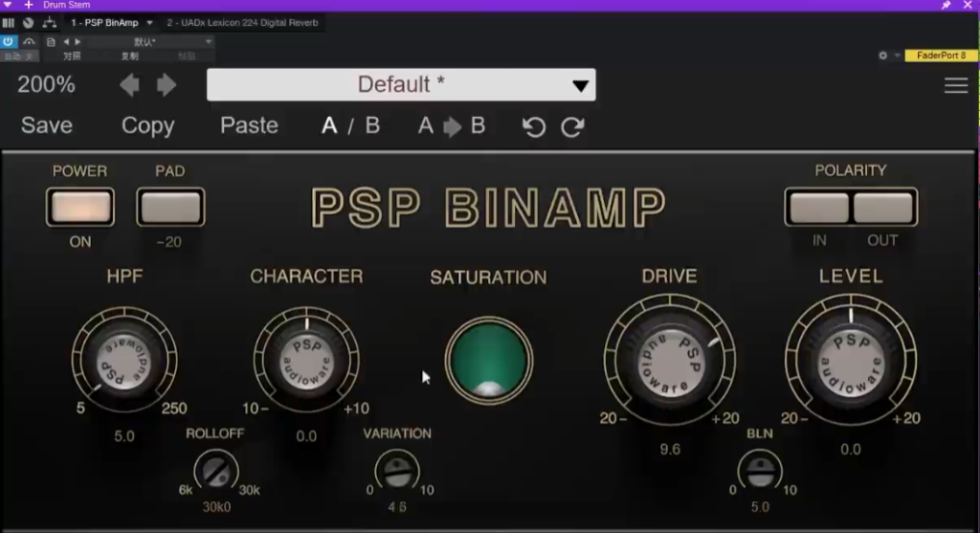Screen dimensions: 980x533
Task: Click the CHARACTER value 0.0
Action: [306, 436]
